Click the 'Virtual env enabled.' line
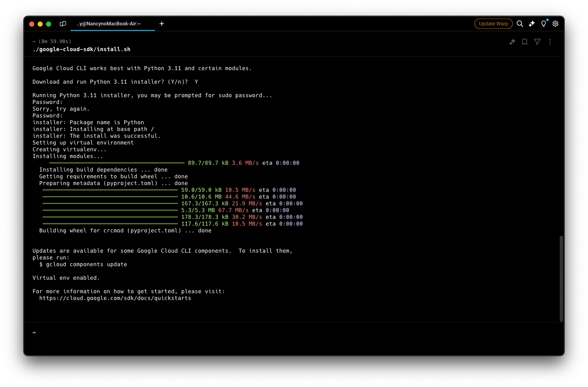 (x=66, y=278)
